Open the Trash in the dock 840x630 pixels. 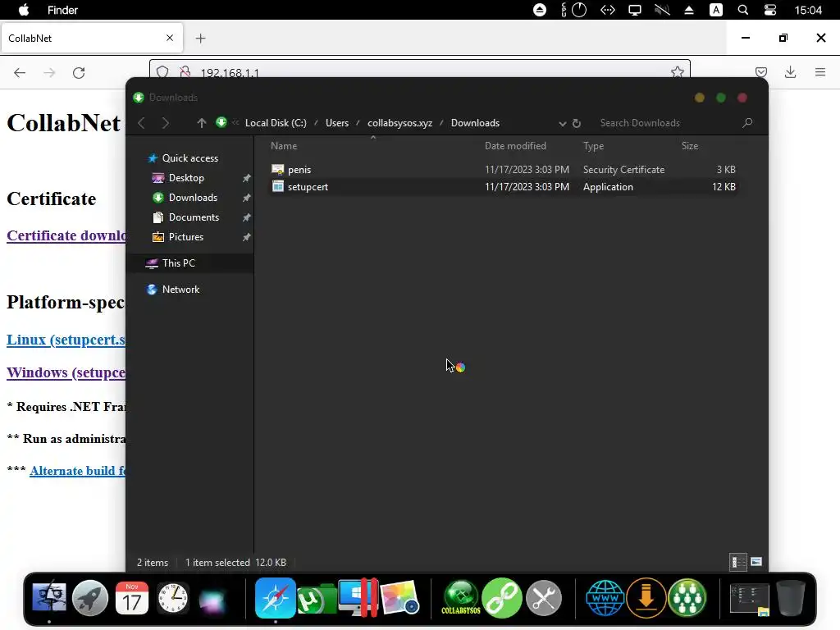(x=791, y=597)
